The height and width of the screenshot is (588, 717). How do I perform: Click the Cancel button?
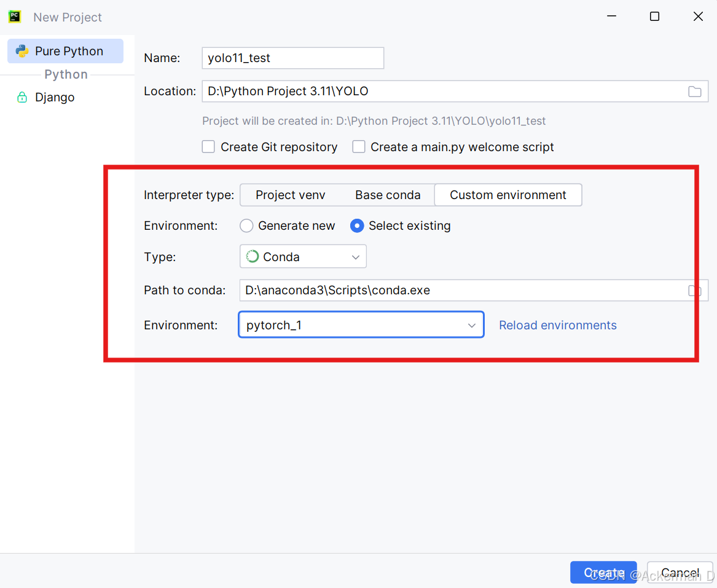(680, 573)
